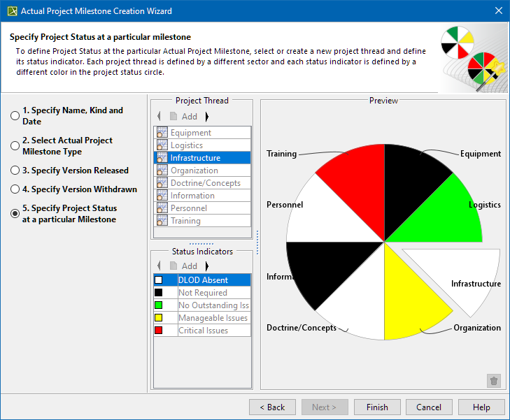Click Add icon in Project Thread panel
The height and width of the screenshot is (420, 510).
174,117
